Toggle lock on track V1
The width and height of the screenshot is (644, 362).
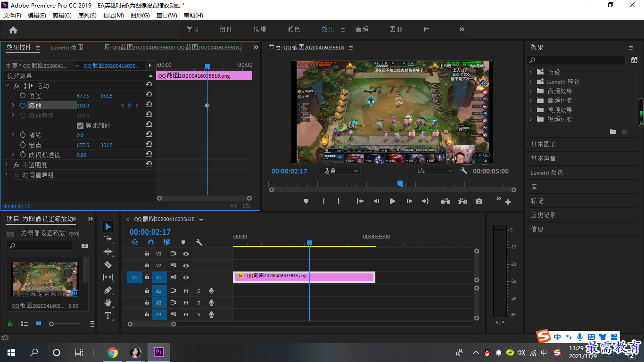coord(147,277)
